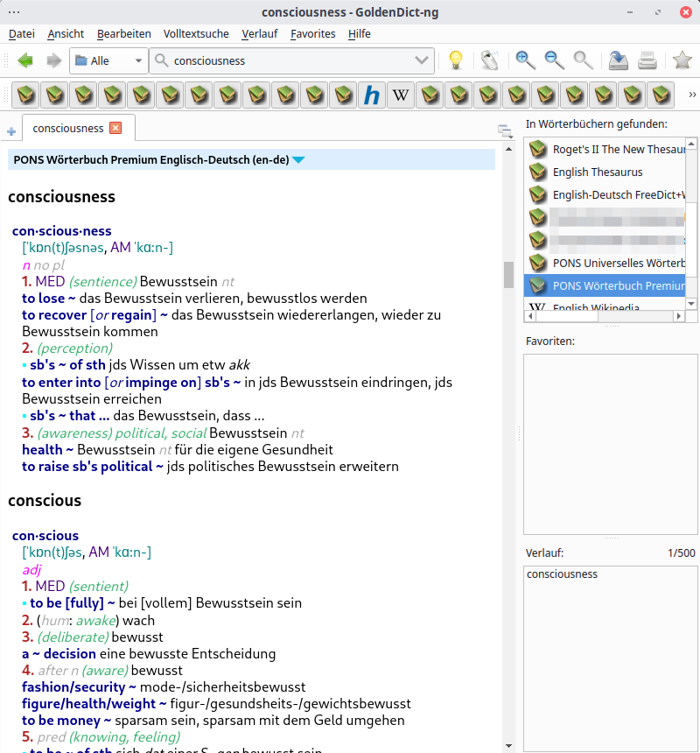Save the article to disk
The image size is (700, 753).
[619, 60]
